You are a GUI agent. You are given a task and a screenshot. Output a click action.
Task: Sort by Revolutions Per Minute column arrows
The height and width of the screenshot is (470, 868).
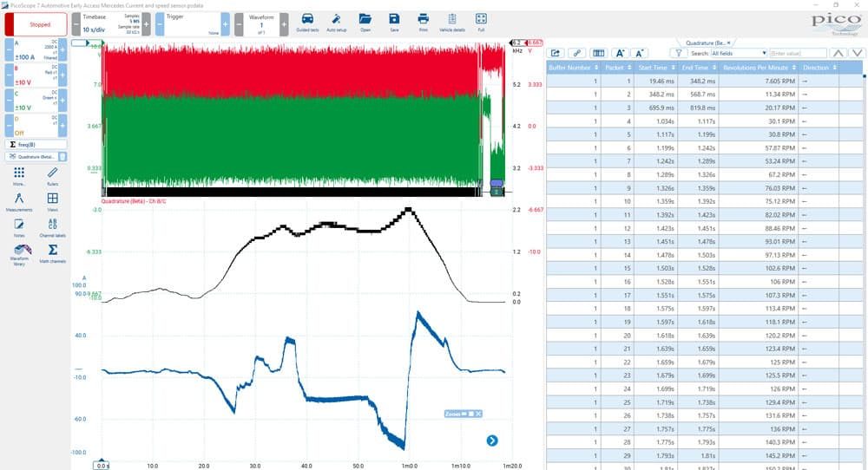[794, 68]
